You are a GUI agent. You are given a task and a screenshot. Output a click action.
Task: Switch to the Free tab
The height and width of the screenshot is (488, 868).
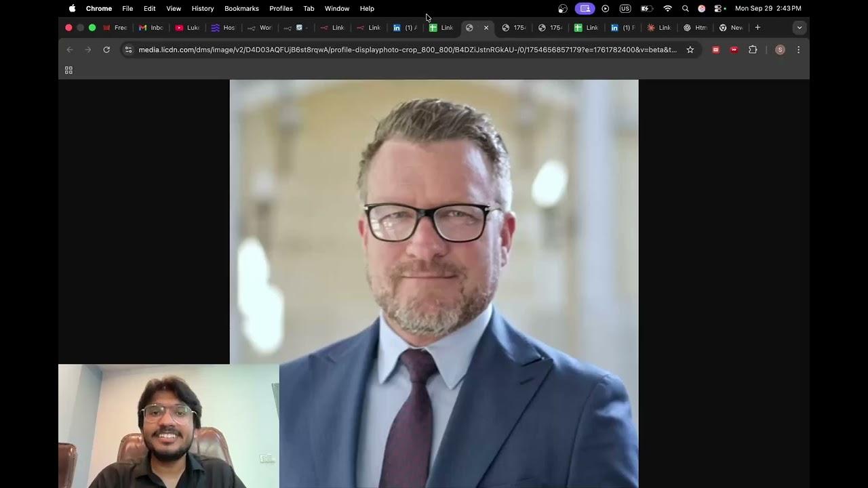pos(115,28)
